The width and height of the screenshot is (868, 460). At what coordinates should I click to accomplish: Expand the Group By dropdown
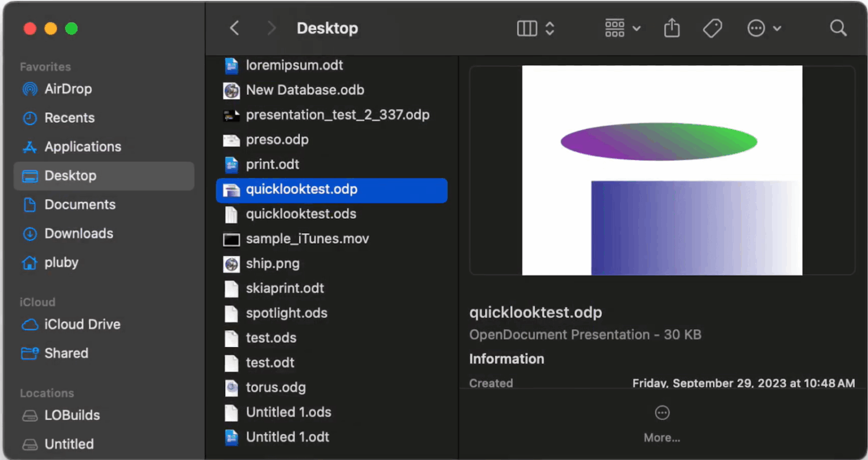pos(622,29)
